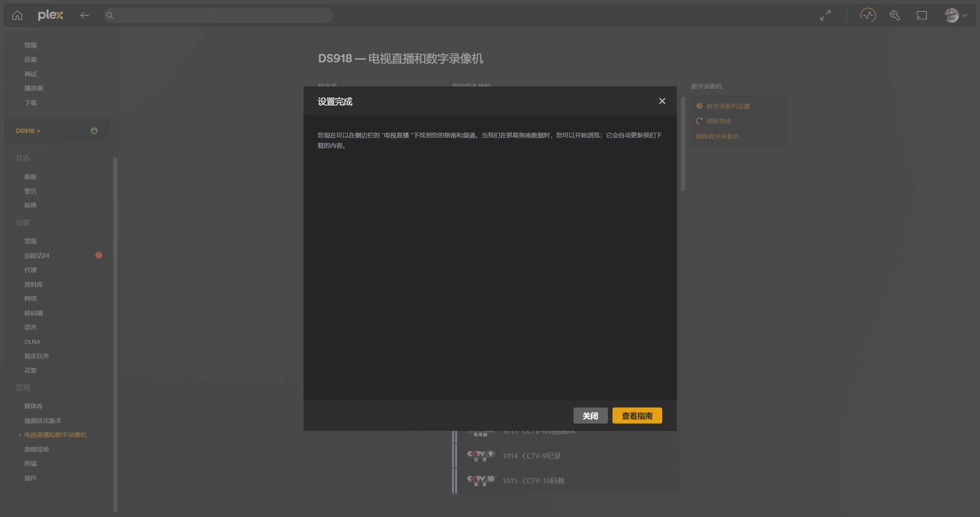Click the green lock icon beside DS918
Viewport: 980px width, 517px height.
tap(94, 131)
